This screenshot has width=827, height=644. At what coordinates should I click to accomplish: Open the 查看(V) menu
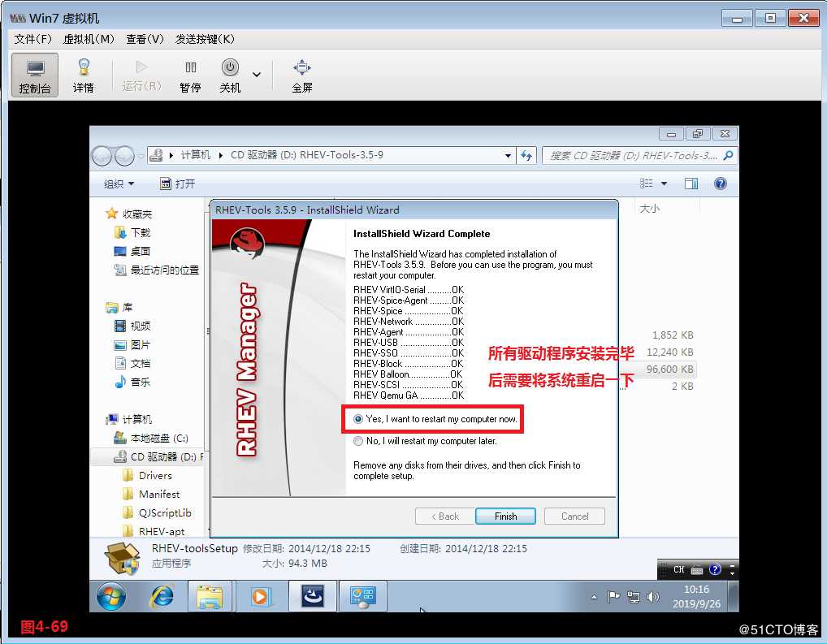click(x=145, y=39)
